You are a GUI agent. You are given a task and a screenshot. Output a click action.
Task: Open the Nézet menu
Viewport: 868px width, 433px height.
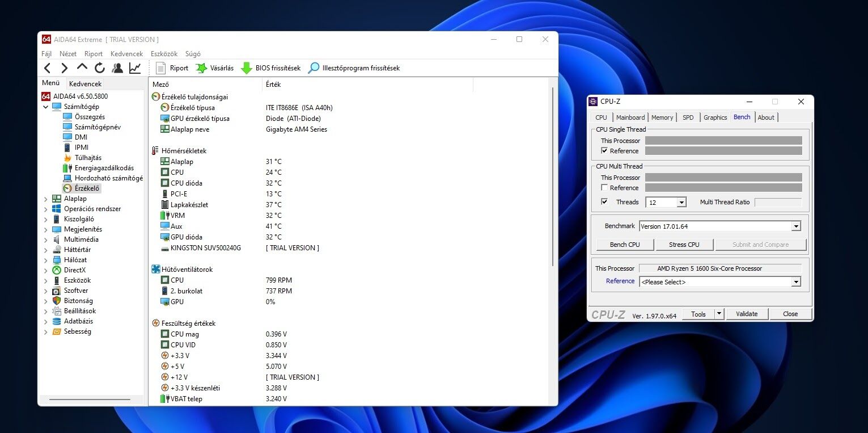(68, 54)
